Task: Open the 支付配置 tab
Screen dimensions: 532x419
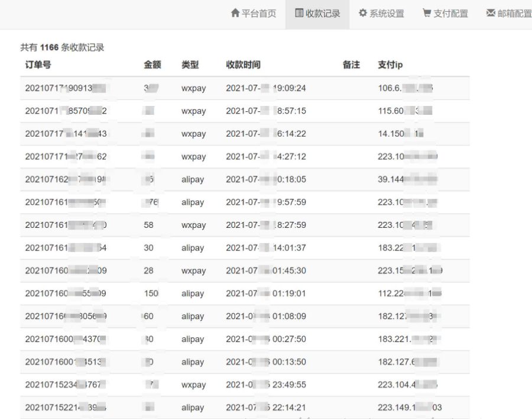Action: point(450,14)
